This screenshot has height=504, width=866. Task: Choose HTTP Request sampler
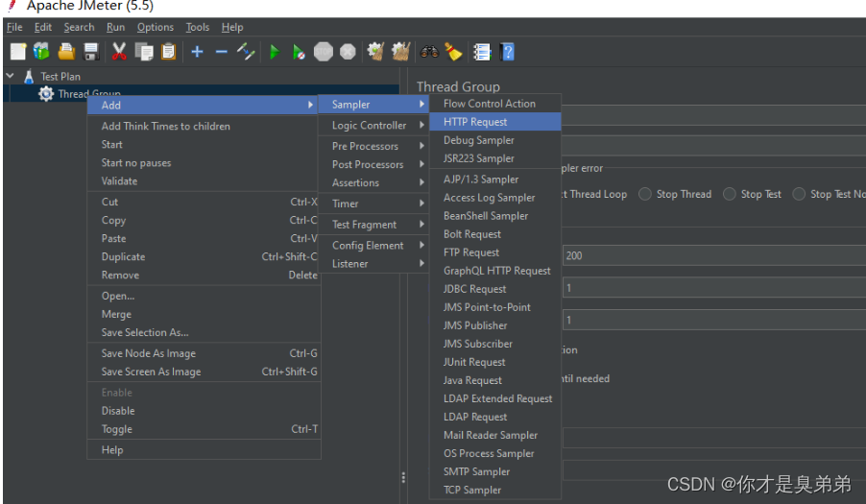[x=495, y=122]
